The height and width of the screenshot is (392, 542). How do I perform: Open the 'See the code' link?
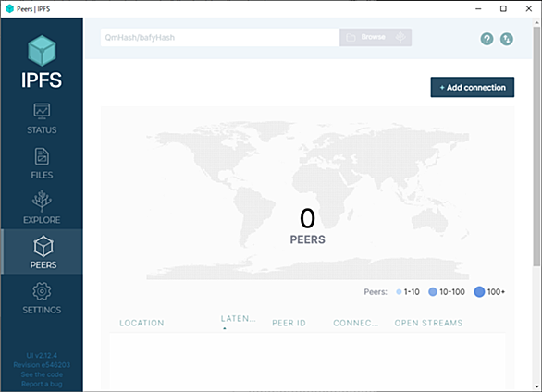pyautogui.click(x=42, y=374)
